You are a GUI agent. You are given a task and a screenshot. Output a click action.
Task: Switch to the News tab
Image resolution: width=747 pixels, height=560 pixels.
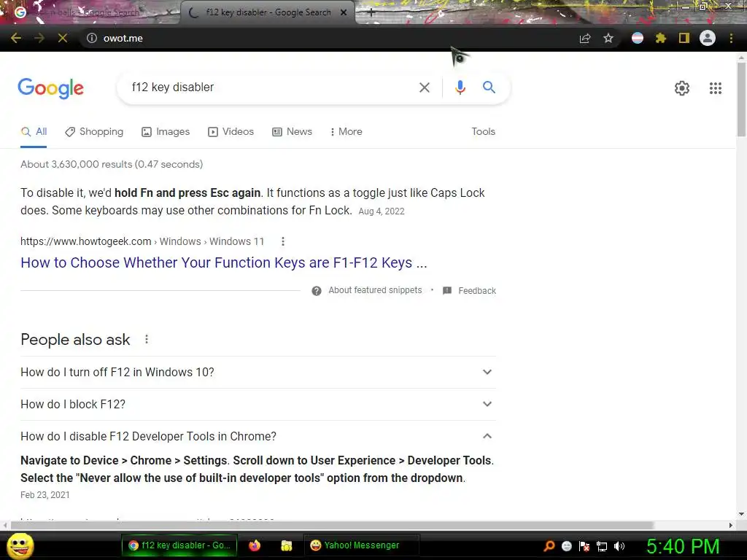pyautogui.click(x=292, y=132)
